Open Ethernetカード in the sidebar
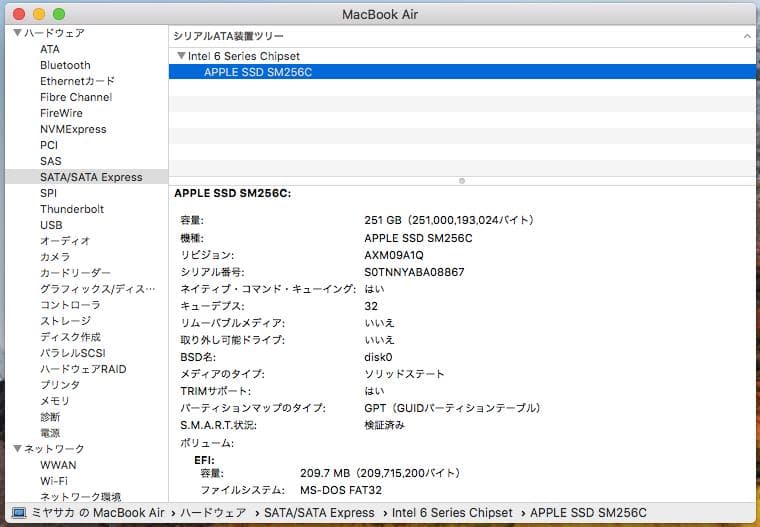This screenshot has height=527, width=760. 78,81
